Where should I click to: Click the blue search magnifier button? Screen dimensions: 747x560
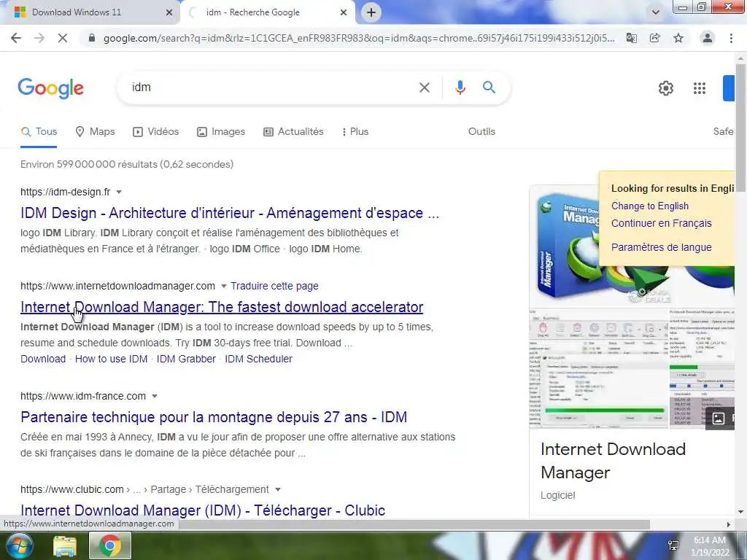tap(489, 87)
